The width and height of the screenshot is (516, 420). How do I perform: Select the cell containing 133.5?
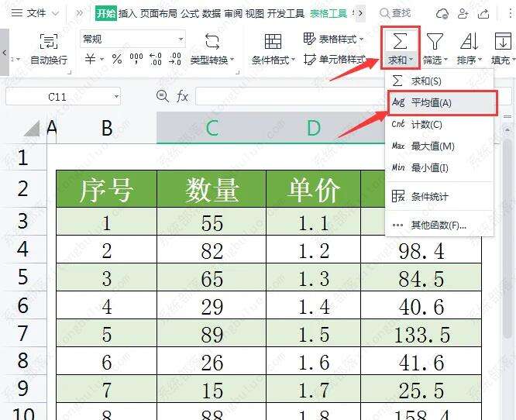[x=421, y=333]
